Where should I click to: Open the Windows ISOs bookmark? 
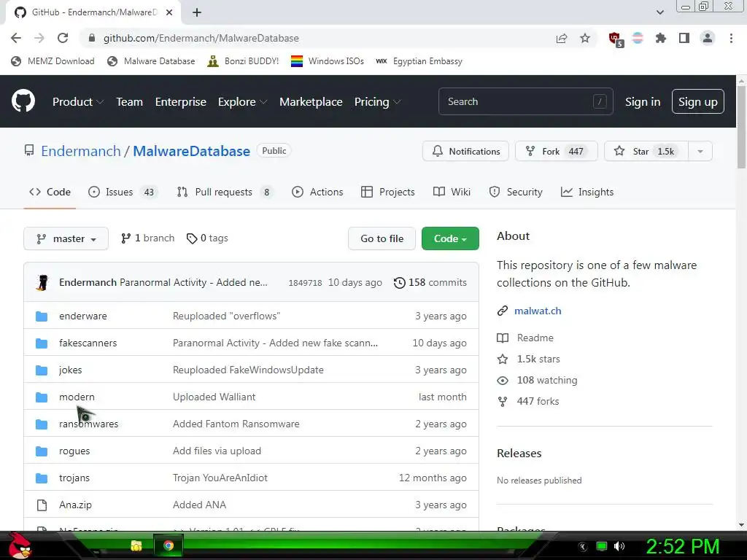pyautogui.click(x=328, y=61)
